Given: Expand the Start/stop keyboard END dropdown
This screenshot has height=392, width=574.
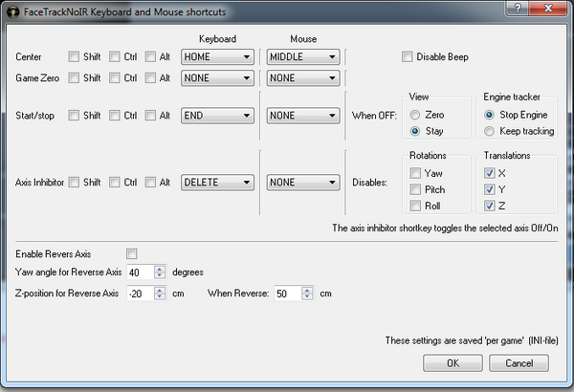Looking at the screenshot, I should (x=217, y=116).
